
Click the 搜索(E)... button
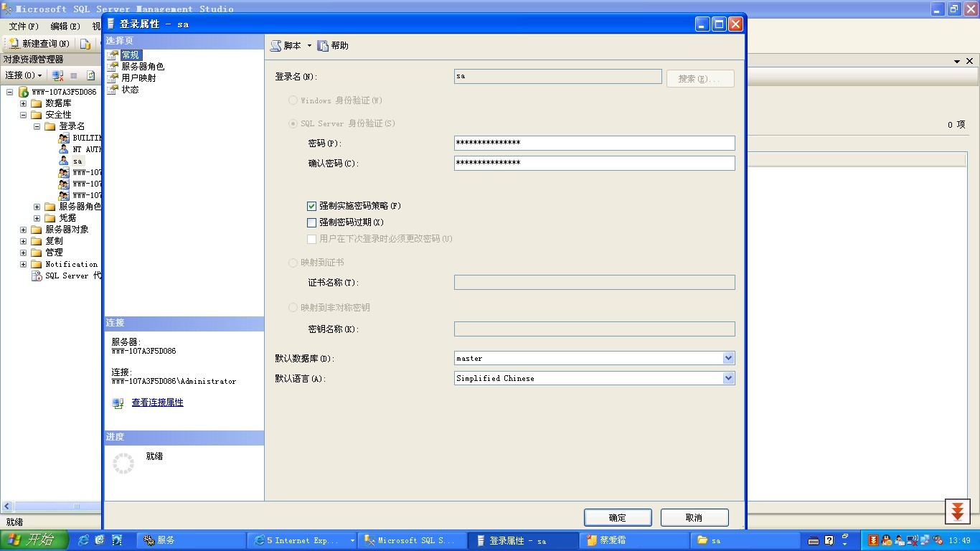pyautogui.click(x=700, y=79)
